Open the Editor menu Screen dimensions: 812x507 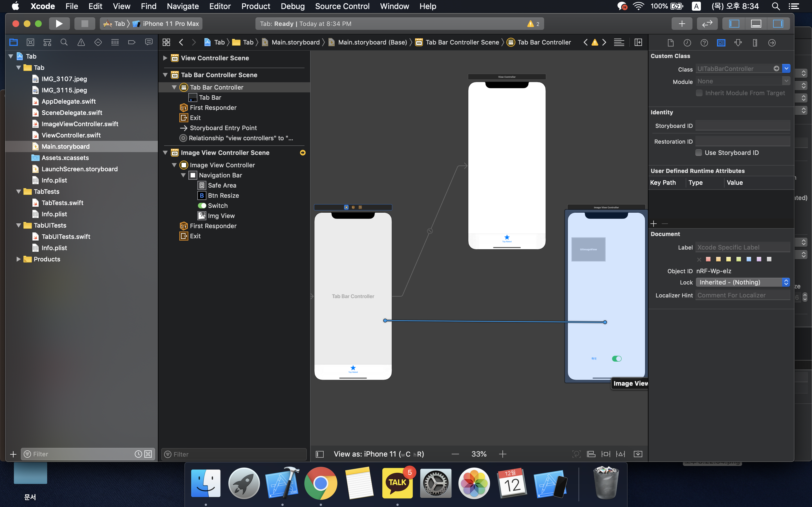[220, 6]
